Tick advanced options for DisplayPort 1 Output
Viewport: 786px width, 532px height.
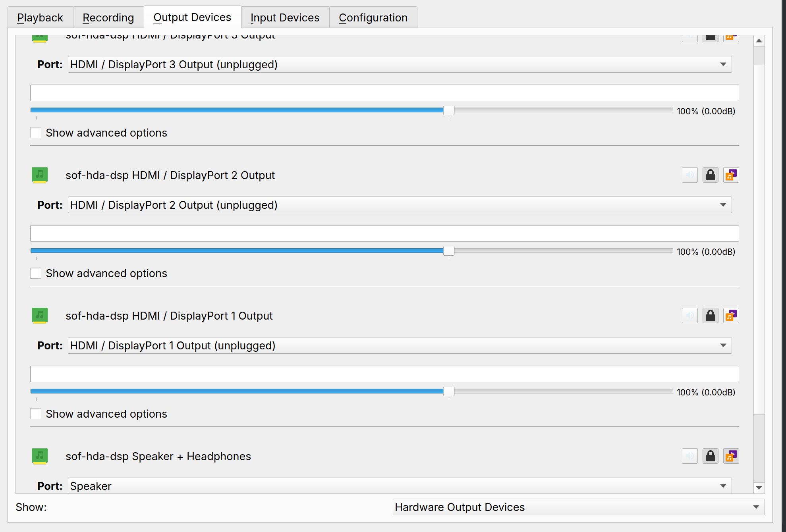(36, 414)
